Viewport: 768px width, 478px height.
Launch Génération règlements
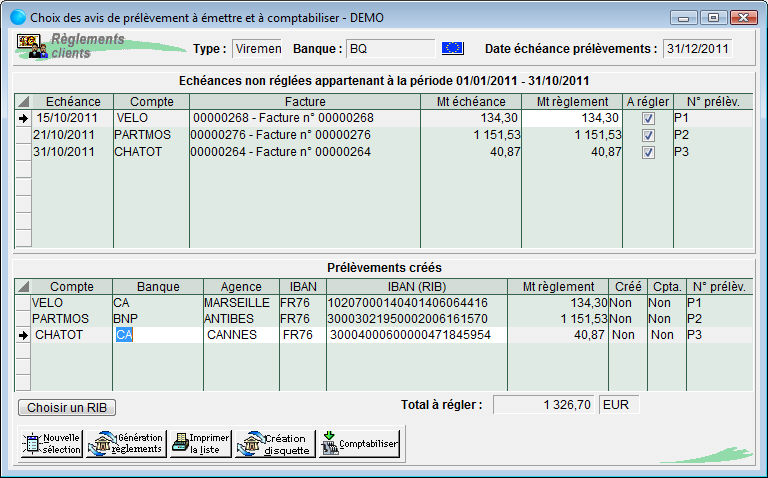(x=126, y=444)
